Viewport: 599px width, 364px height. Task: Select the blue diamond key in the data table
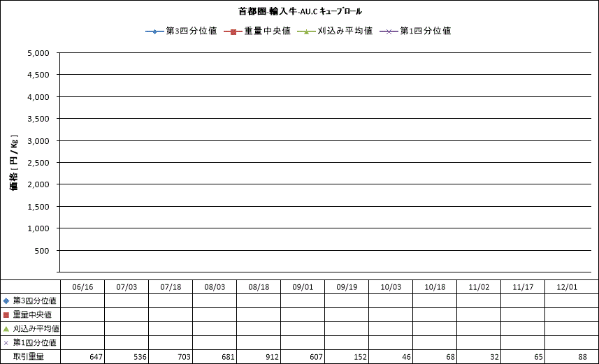[x=6, y=300]
